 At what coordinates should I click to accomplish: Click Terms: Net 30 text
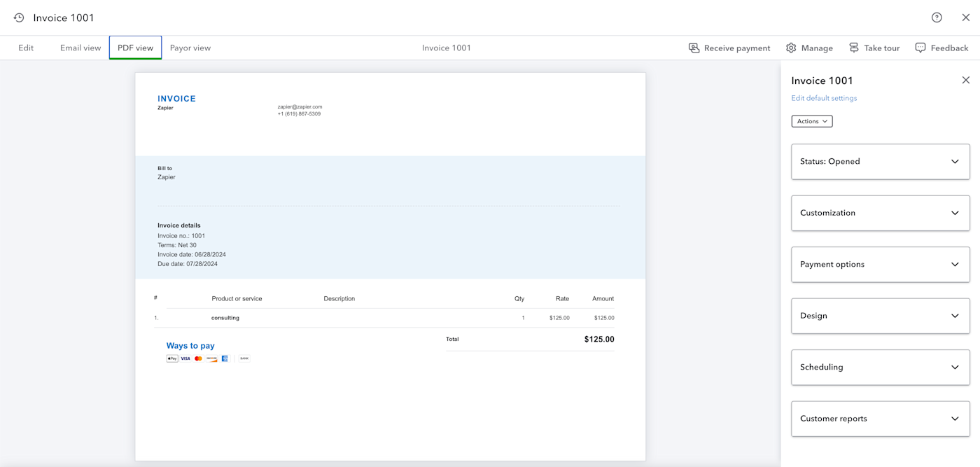click(x=177, y=245)
